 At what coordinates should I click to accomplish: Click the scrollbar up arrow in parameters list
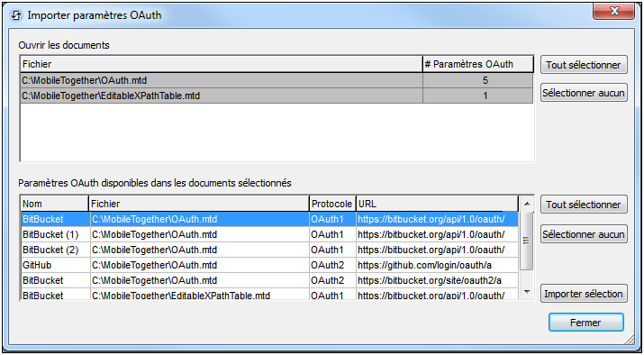click(x=527, y=204)
